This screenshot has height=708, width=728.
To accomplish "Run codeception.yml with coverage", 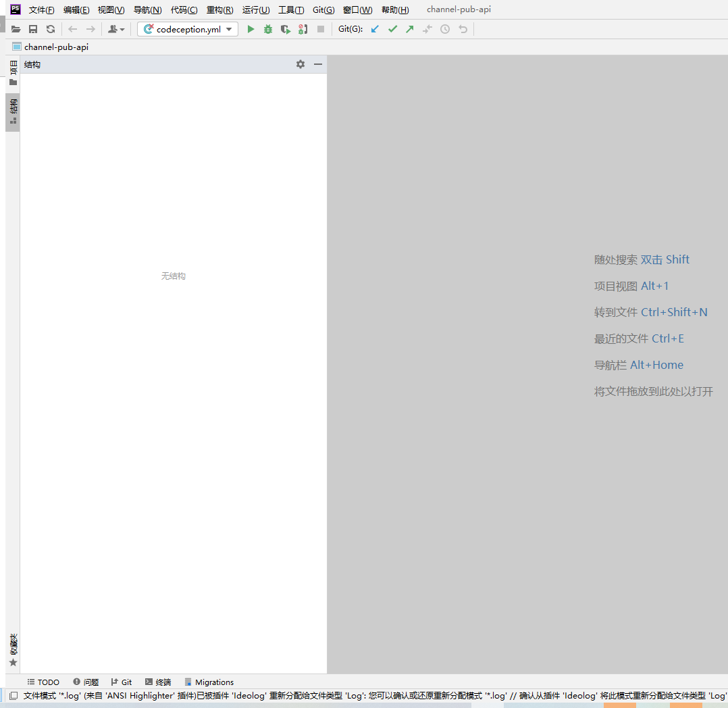I will pos(286,29).
